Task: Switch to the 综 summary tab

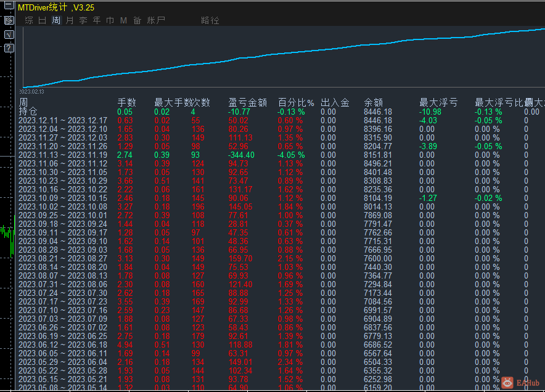Action: pyautogui.click(x=29, y=20)
